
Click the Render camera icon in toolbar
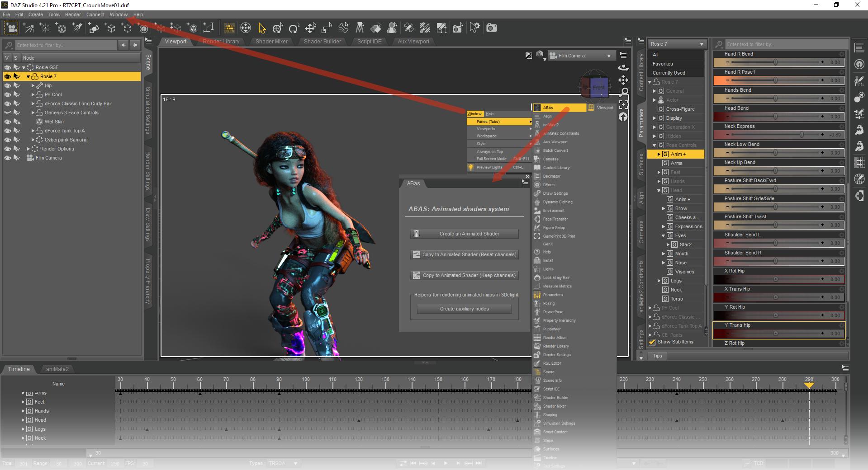[492, 28]
